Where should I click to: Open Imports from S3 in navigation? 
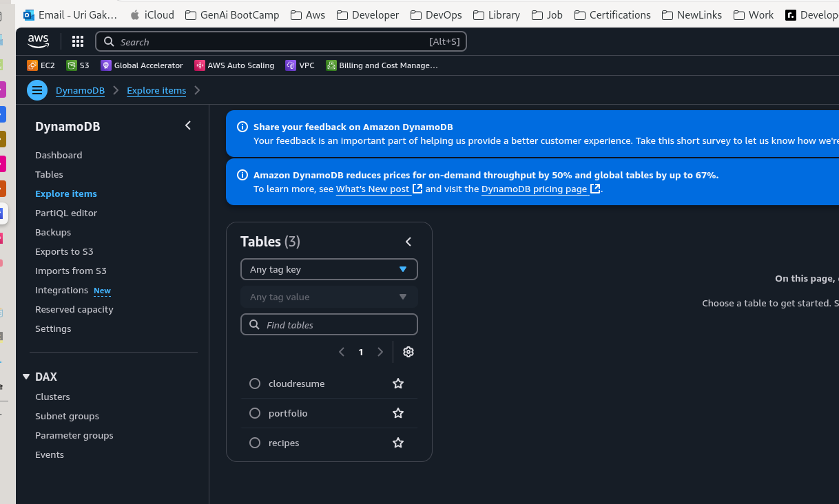[71, 271]
